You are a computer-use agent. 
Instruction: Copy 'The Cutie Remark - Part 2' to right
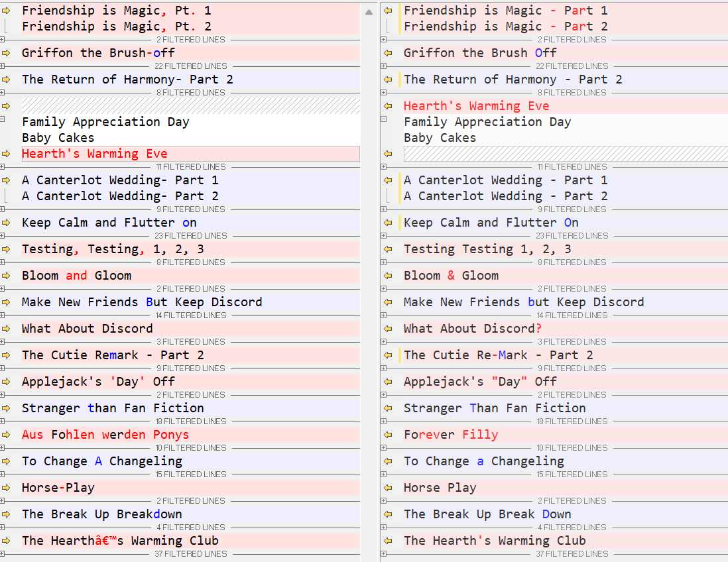[x=6, y=355]
